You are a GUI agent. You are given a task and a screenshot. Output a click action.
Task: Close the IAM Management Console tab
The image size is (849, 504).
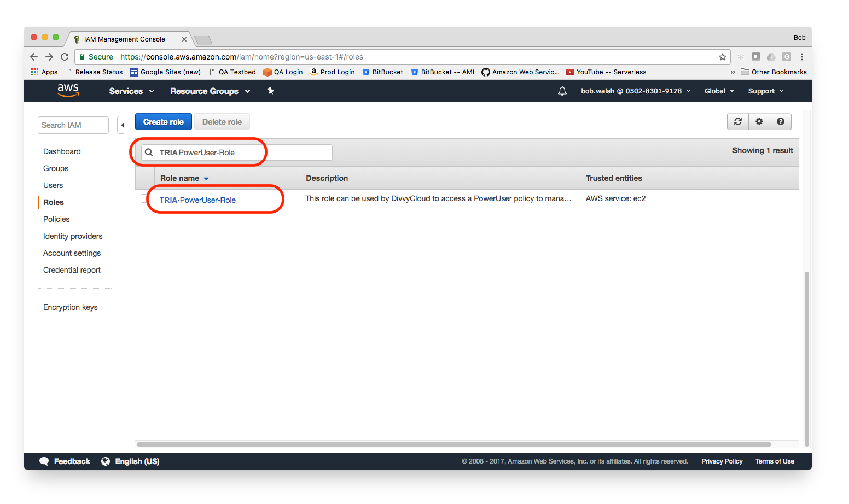click(x=184, y=39)
